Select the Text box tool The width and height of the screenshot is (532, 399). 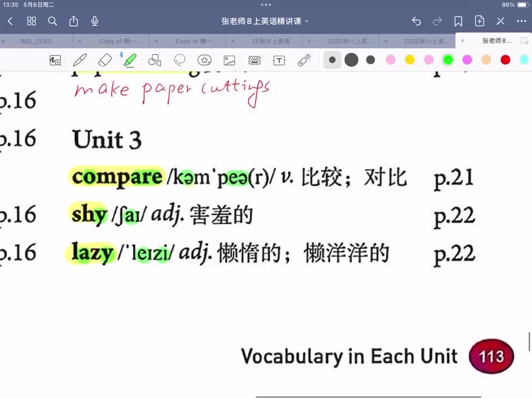pyautogui.click(x=279, y=60)
